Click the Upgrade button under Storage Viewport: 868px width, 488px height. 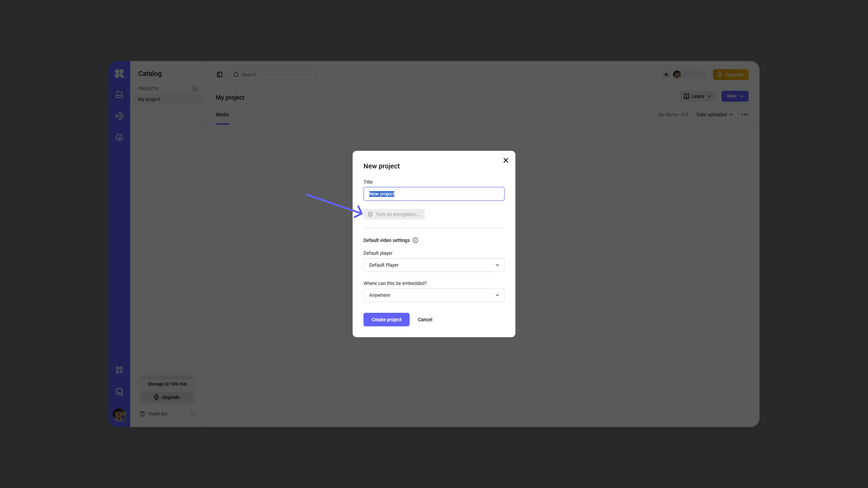point(167,397)
